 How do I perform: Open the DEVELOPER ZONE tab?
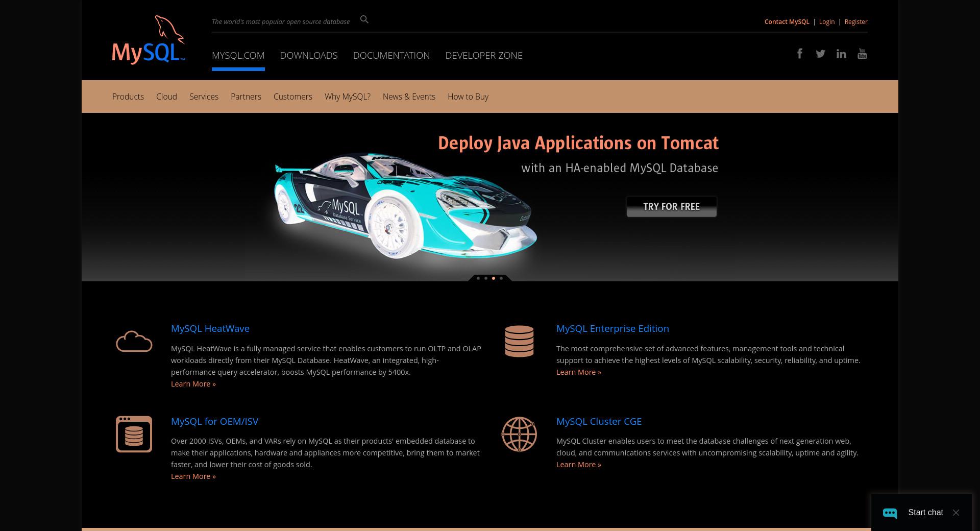484,55
